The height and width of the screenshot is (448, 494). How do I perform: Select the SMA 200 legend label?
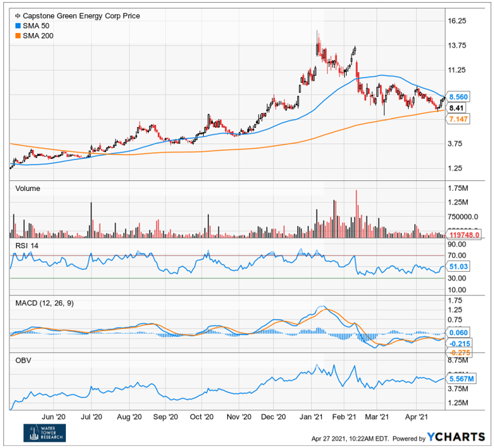[38, 36]
